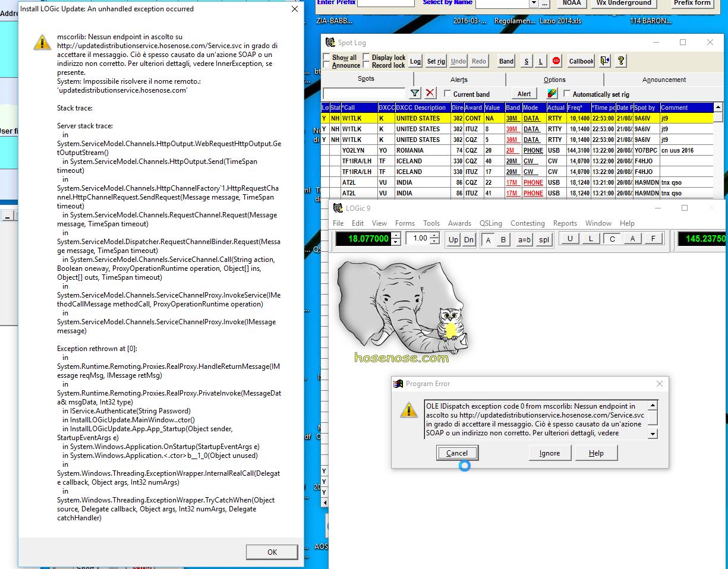
Task: Open the color palette icon beside Alert
Action: click(x=552, y=93)
